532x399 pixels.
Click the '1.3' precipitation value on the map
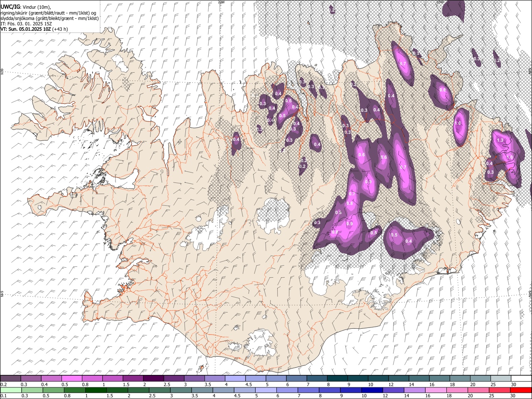pos(500,140)
